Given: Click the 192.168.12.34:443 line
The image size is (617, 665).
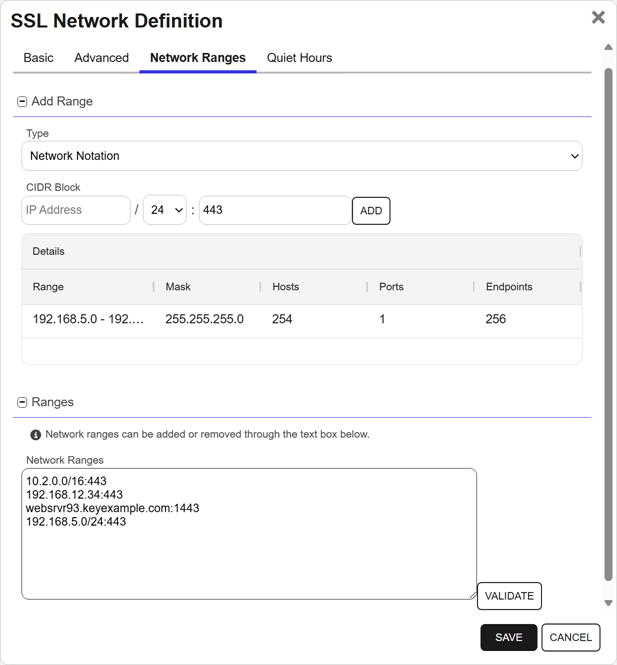Looking at the screenshot, I should click(74, 495).
